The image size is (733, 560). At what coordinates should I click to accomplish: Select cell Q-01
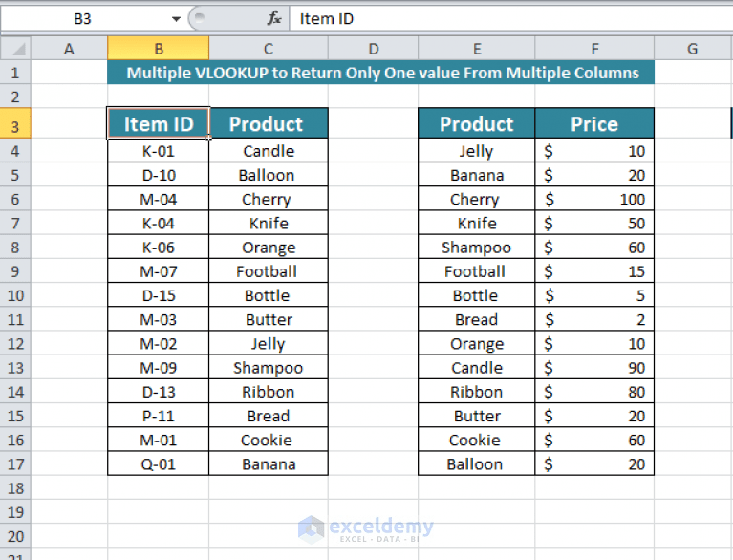(x=158, y=463)
